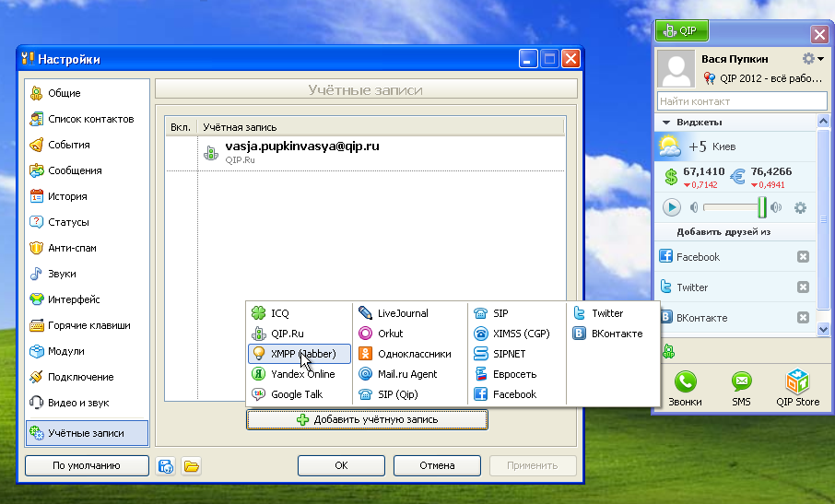Click quiet speaker icon left of slider
Viewport: 835px width, 504px height.
(694, 207)
